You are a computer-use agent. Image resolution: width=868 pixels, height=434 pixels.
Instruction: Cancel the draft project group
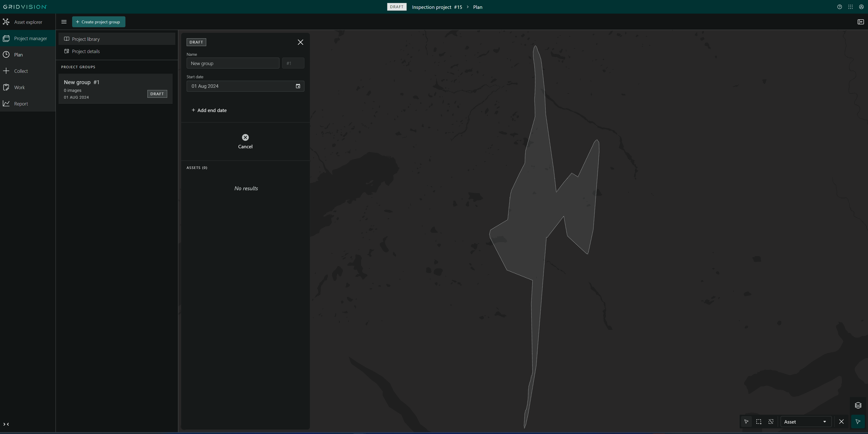click(x=245, y=141)
